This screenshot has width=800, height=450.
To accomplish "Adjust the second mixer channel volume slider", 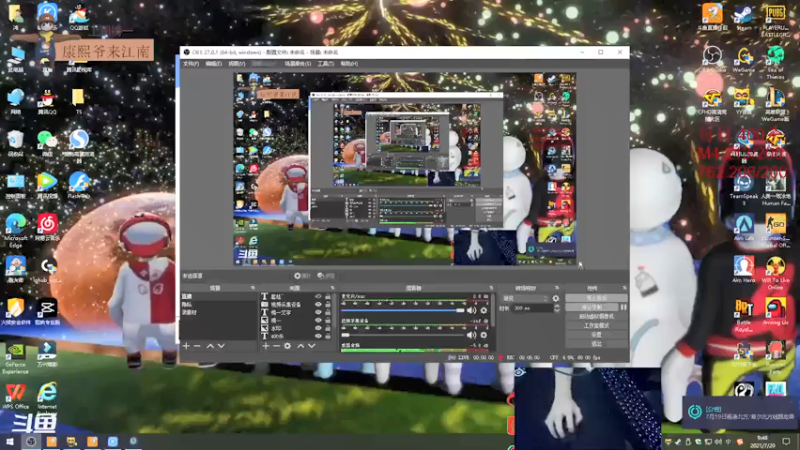I will point(403,335).
